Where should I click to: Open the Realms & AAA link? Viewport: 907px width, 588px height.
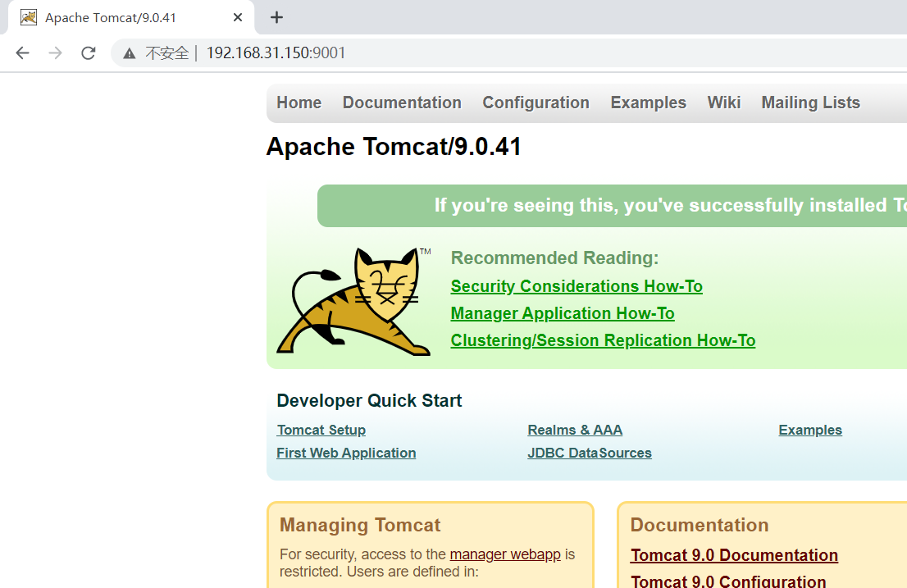[575, 431]
